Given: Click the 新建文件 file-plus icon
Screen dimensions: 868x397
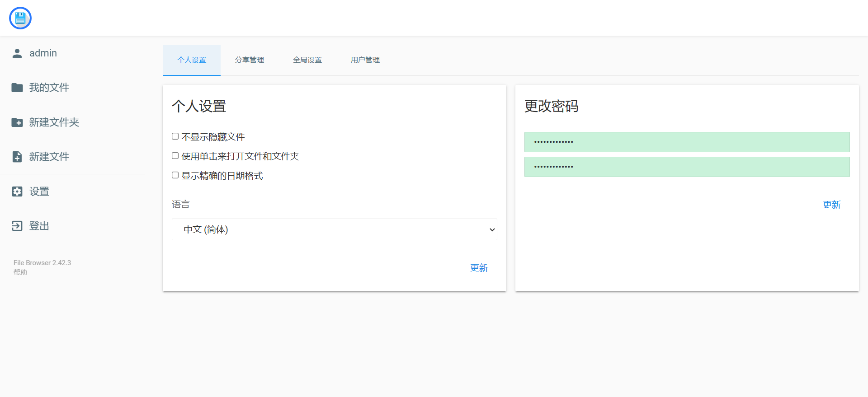Looking at the screenshot, I should [17, 157].
